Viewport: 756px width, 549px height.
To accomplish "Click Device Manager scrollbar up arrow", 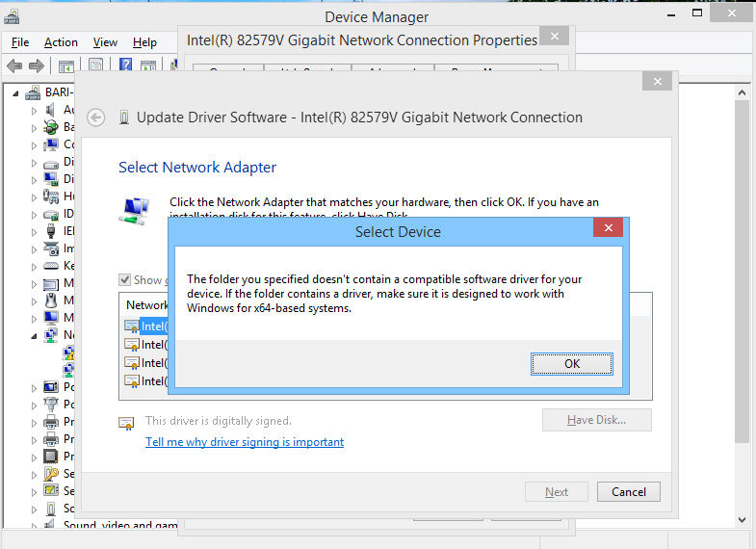I will [x=742, y=92].
